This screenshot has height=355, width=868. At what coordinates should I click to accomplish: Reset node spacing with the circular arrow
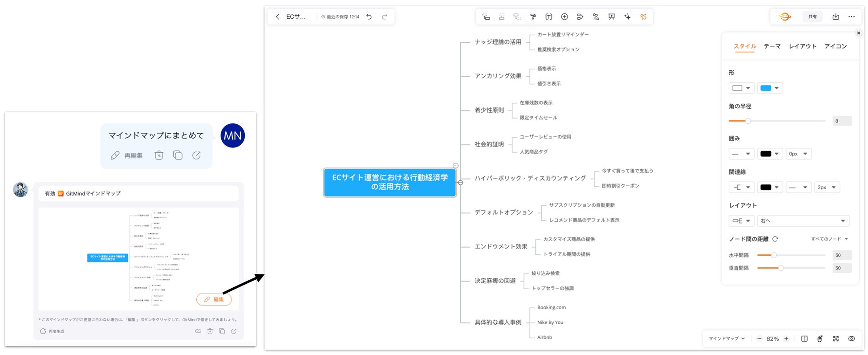click(x=775, y=239)
